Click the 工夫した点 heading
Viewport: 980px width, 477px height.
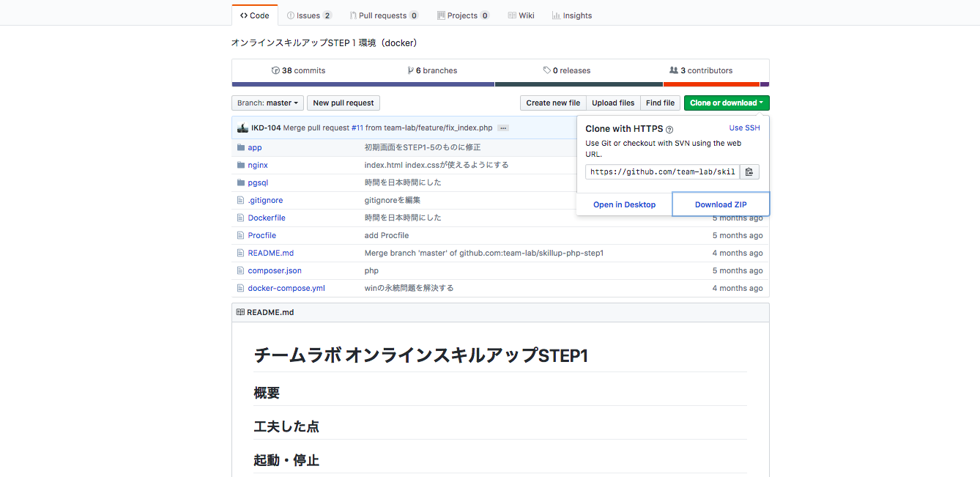pyautogui.click(x=286, y=426)
